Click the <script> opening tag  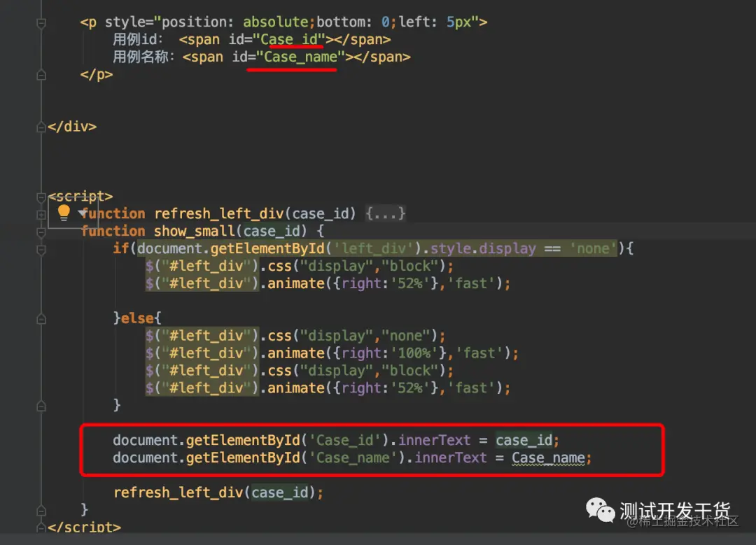pyautogui.click(x=80, y=197)
